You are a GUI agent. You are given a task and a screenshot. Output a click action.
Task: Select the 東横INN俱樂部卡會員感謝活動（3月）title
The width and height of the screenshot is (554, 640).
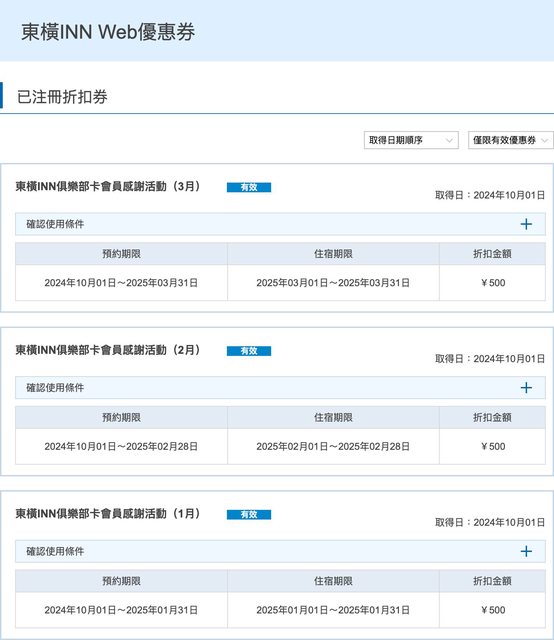pos(108,187)
